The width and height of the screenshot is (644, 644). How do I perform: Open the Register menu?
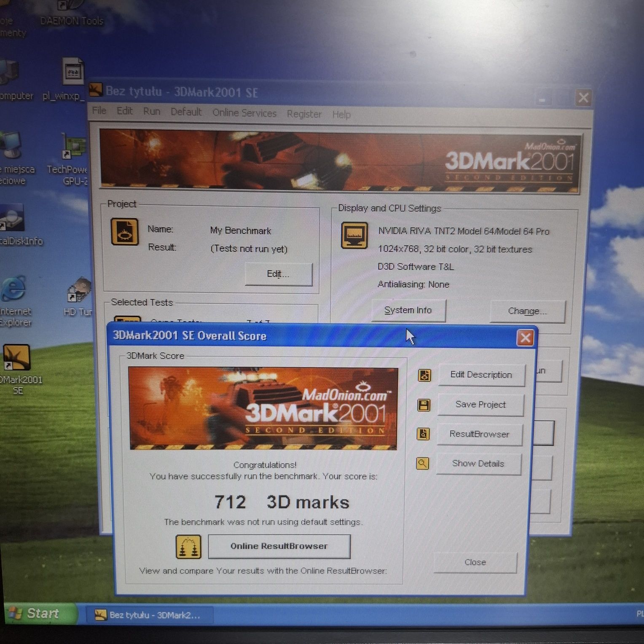(x=304, y=114)
